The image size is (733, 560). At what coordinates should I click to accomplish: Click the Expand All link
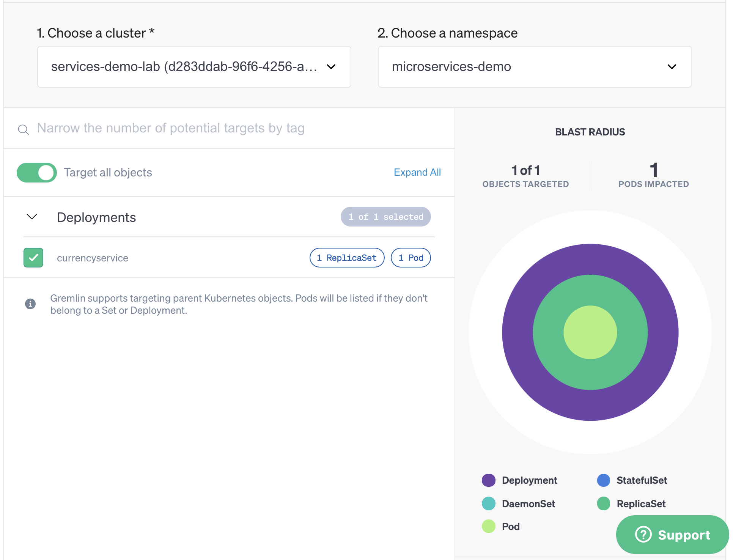(x=417, y=172)
